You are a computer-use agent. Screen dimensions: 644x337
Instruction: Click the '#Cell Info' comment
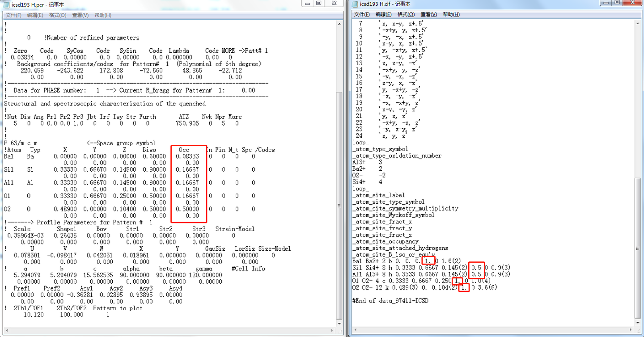(248, 269)
